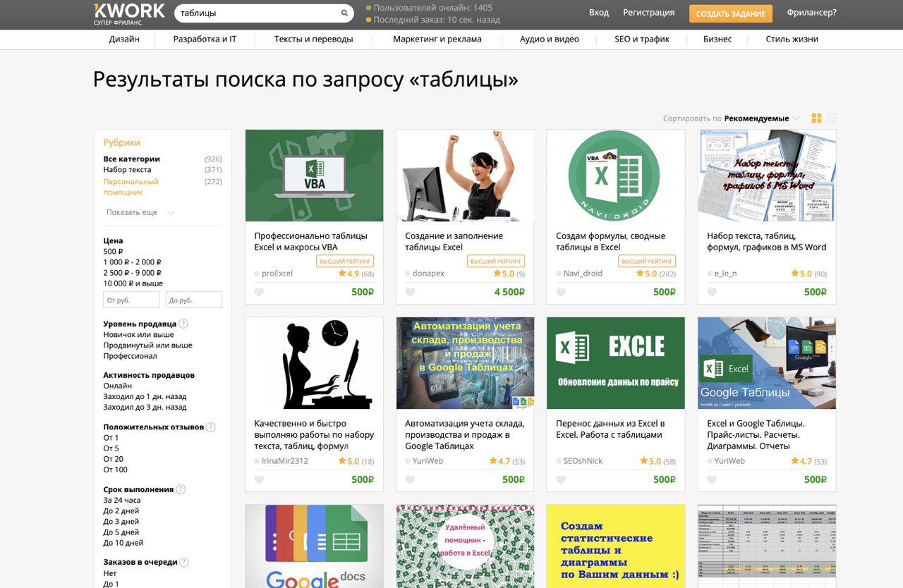
Task: Click the Вход link
Action: (x=599, y=13)
